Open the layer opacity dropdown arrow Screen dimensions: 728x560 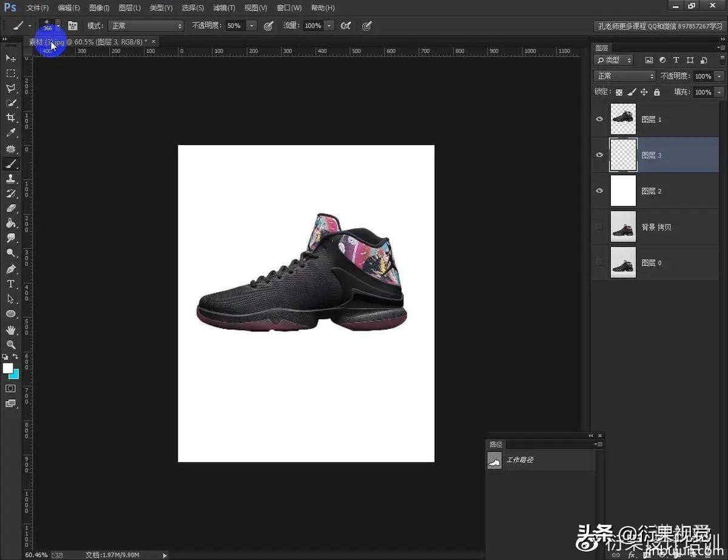[720, 76]
